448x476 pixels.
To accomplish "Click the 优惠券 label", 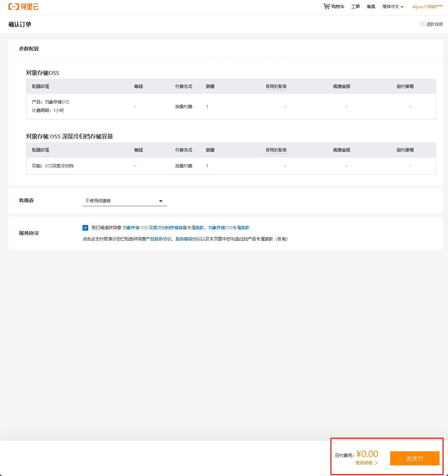I will coord(26,200).
